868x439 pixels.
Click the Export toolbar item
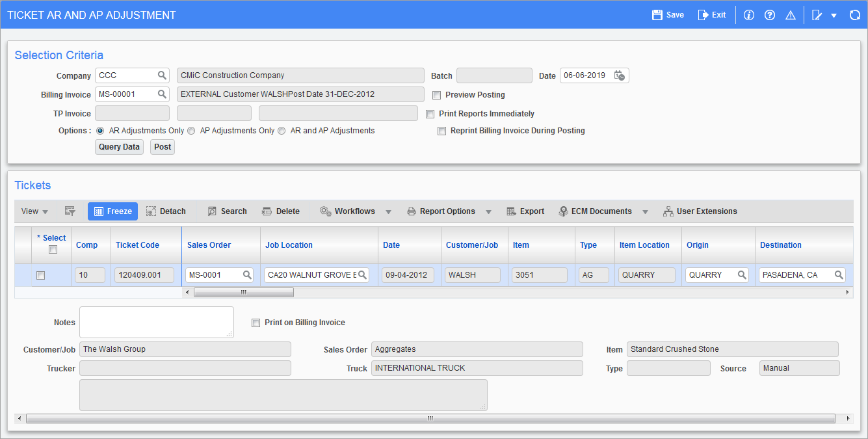pyautogui.click(x=525, y=211)
